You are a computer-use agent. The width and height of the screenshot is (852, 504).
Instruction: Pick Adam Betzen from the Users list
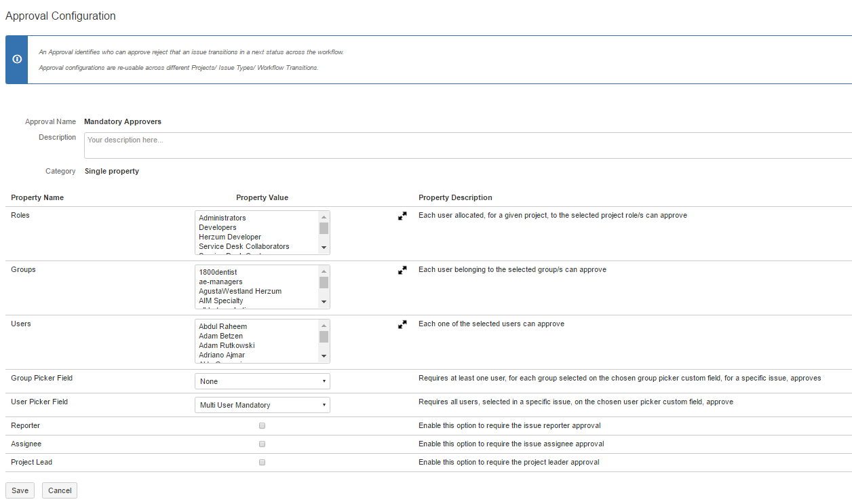pos(220,336)
